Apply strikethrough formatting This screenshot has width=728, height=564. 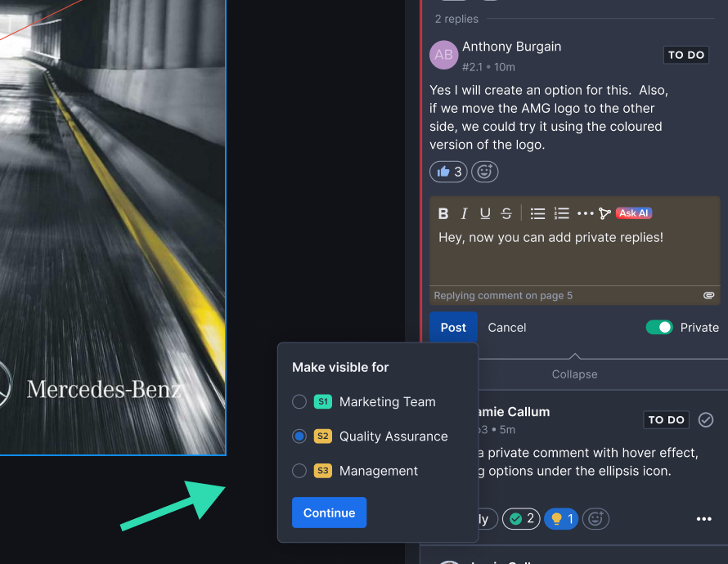pyautogui.click(x=506, y=213)
